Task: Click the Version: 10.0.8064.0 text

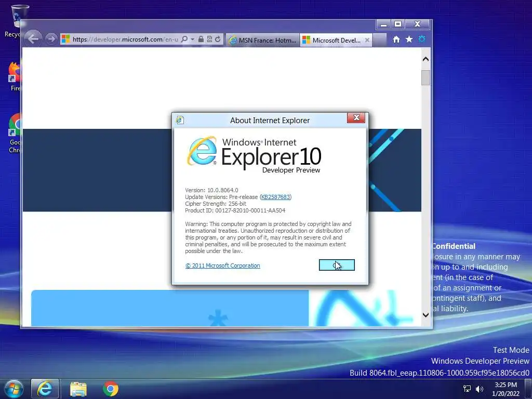Action: [x=211, y=190]
